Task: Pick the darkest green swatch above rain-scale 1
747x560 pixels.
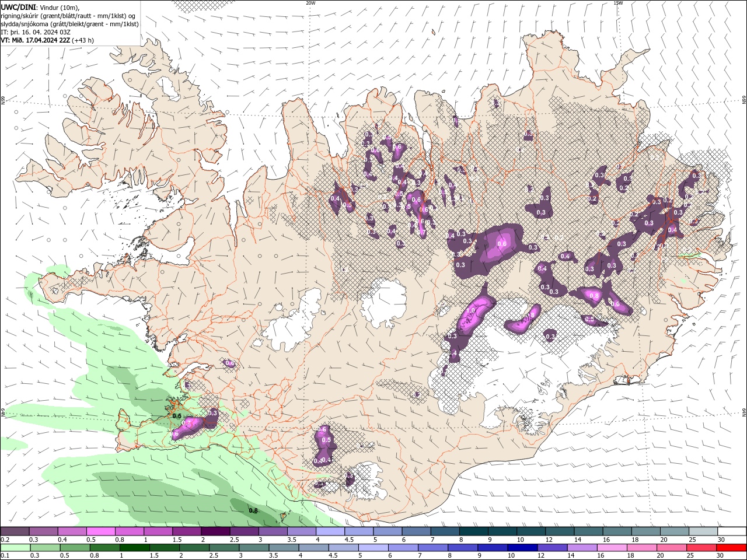Action: (134, 548)
